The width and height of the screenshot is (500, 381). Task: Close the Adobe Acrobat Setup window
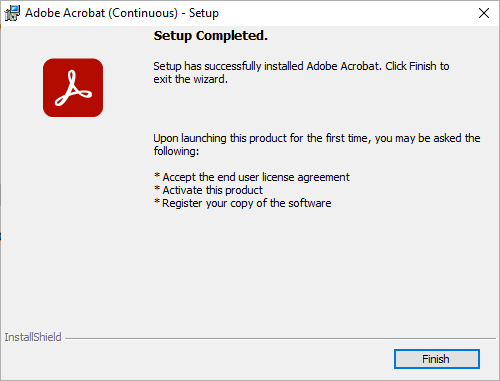coord(484,13)
